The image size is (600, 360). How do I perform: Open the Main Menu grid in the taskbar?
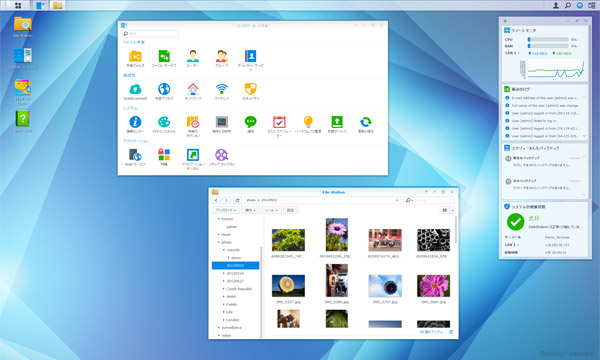tap(18, 5)
